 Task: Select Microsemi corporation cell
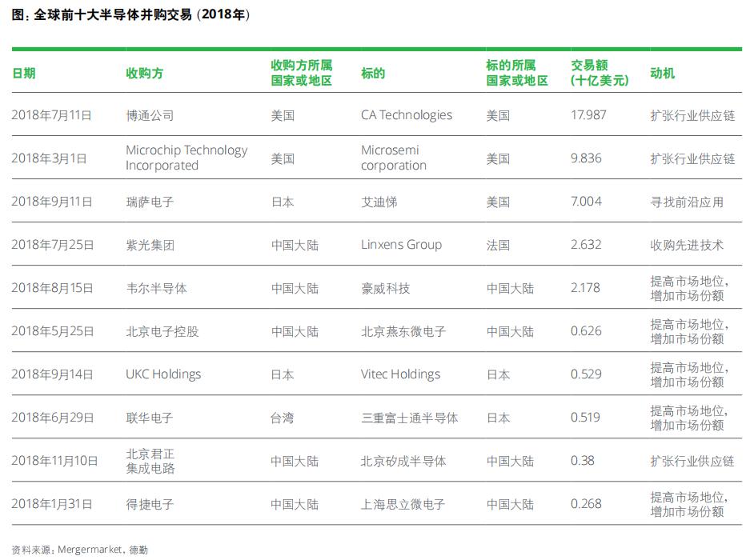click(x=393, y=158)
